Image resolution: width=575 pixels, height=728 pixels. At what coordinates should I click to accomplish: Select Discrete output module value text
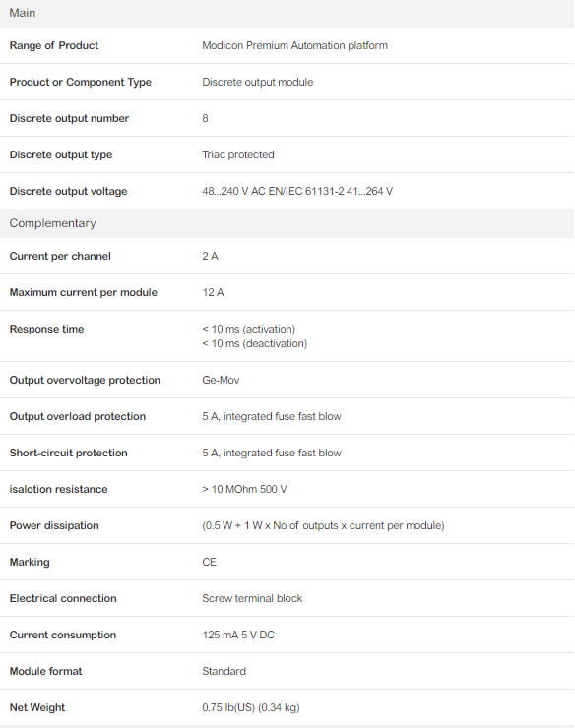point(258,83)
